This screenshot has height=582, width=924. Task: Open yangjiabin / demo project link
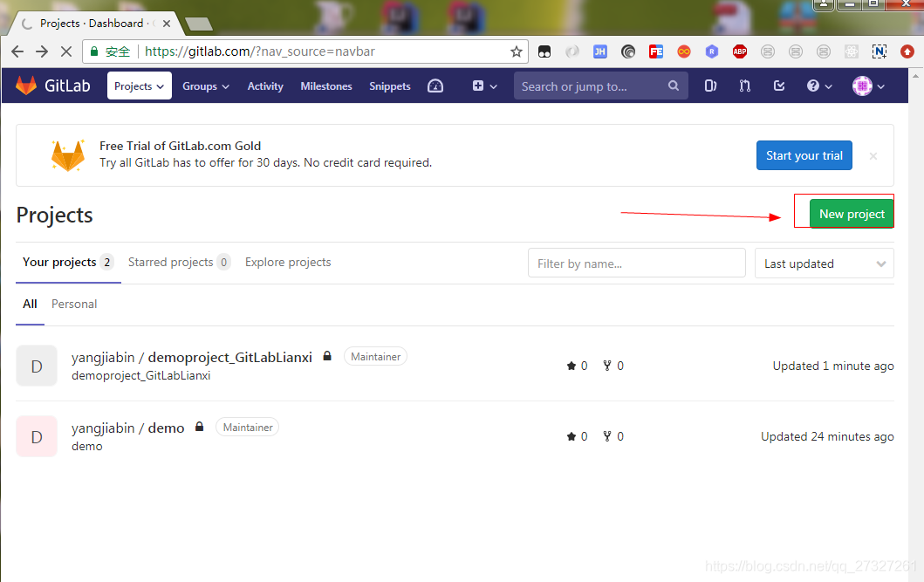[128, 428]
